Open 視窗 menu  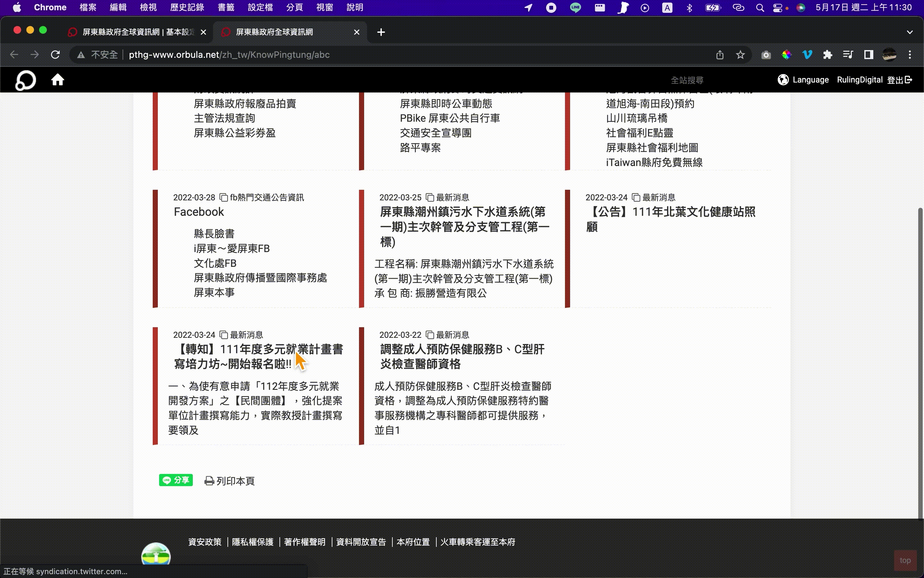tap(325, 7)
